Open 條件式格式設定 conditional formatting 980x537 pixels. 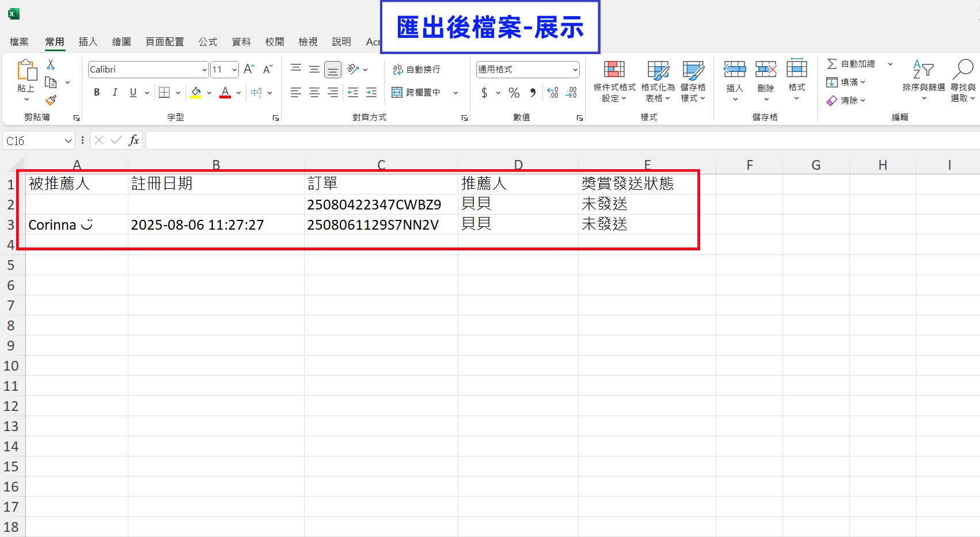coord(614,81)
